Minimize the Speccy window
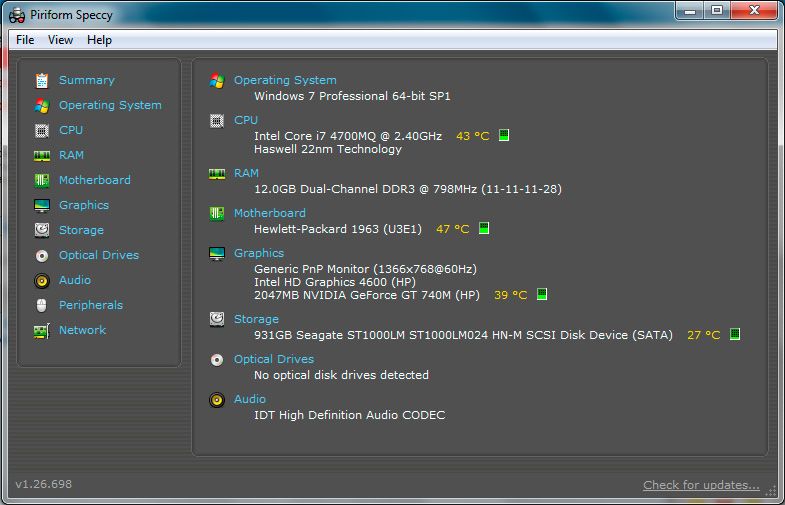Image resolution: width=785 pixels, height=505 pixels. pos(690,11)
